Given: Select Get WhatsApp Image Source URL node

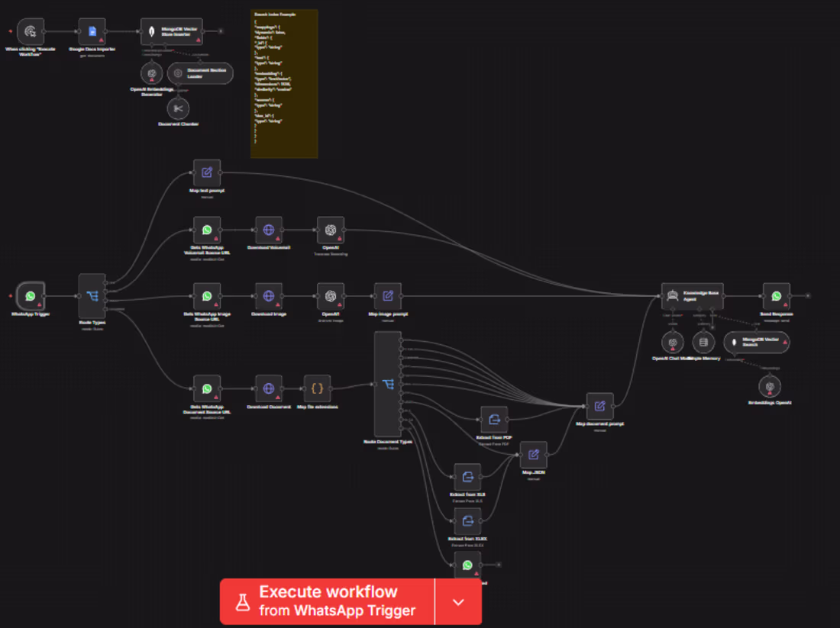Looking at the screenshot, I should pyautogui.click(x=207, y=296).
